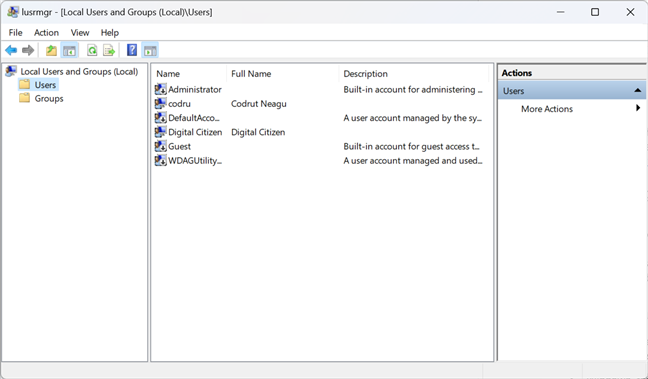Click 'A user account managed by the sy...' description
The width and height of the screenshot is (648, 379).
click(x=412, y=118)
